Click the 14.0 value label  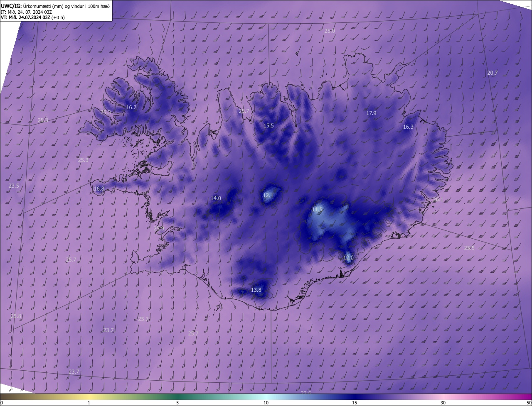coord(216,198)
